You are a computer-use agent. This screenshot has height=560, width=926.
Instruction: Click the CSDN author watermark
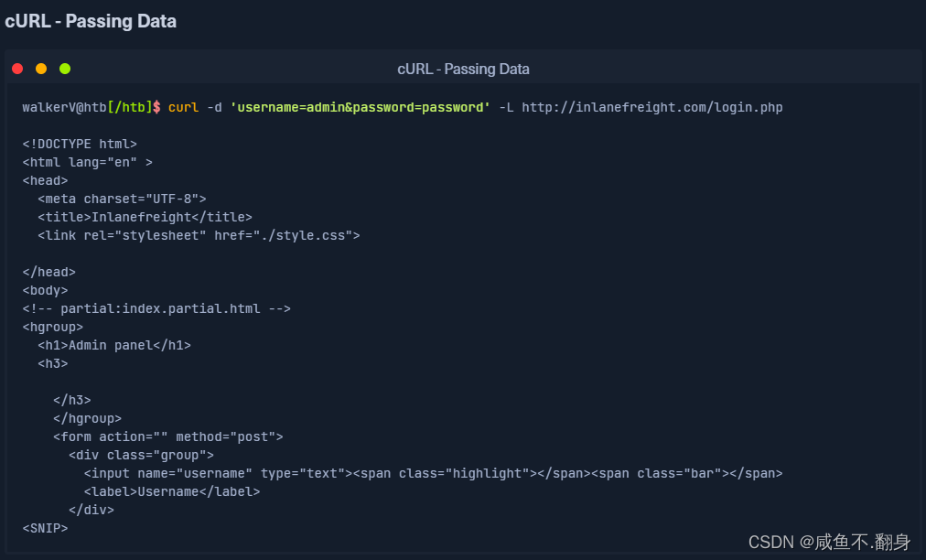point(830,542)
